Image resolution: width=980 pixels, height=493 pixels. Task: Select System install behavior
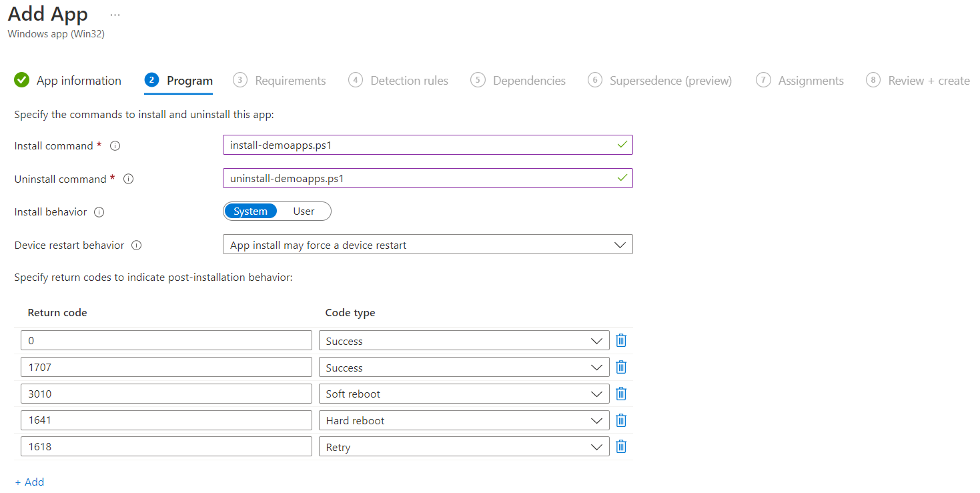click(x=251, y=211)
